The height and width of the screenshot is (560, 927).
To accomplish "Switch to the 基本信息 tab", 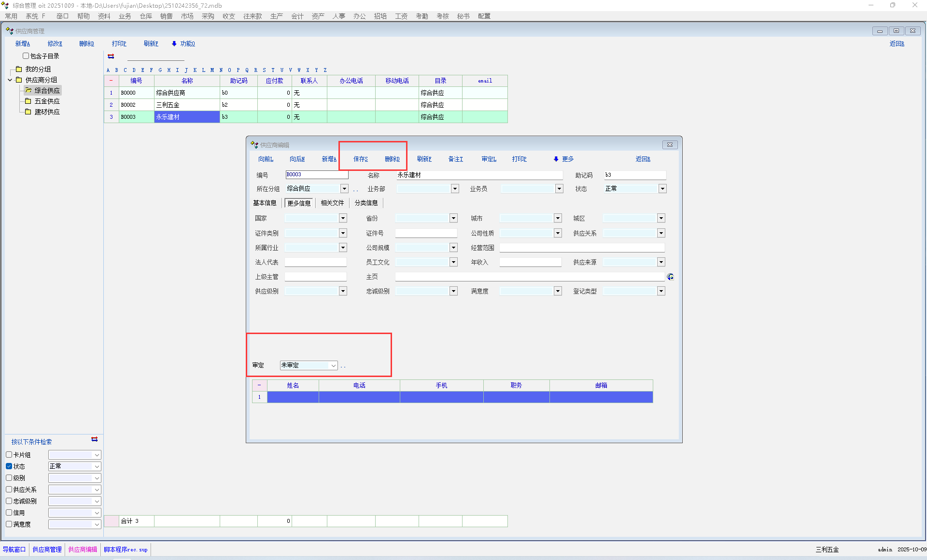I will (265, 203).
